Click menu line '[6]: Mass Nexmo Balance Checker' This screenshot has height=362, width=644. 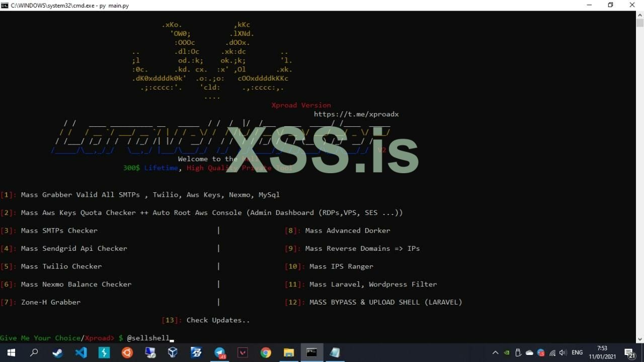(66, 284)
